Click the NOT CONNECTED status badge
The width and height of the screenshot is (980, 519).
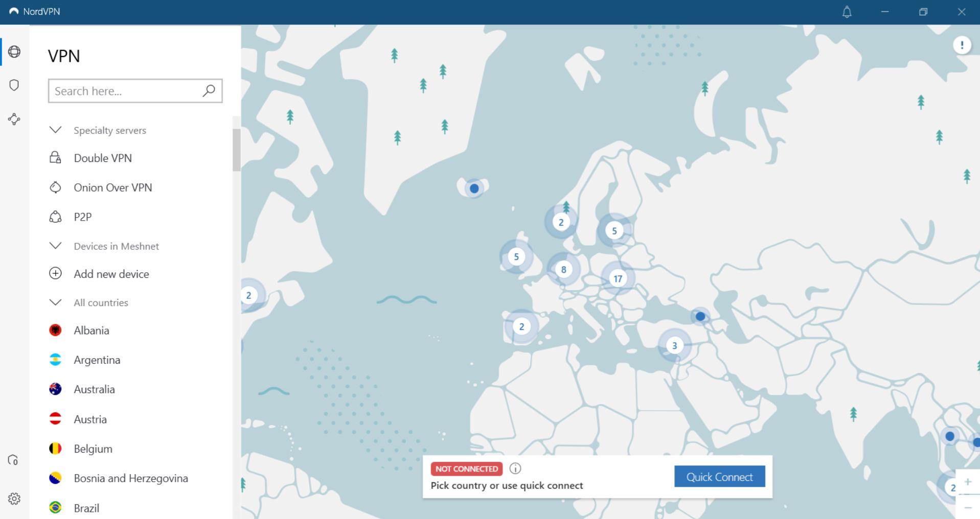(x=466, y=468)
